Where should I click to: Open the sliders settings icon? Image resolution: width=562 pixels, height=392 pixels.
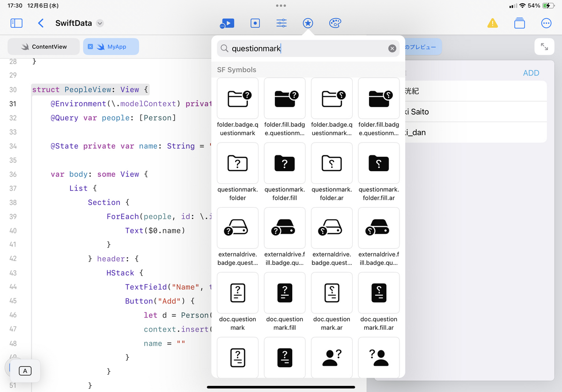point(281,23)
